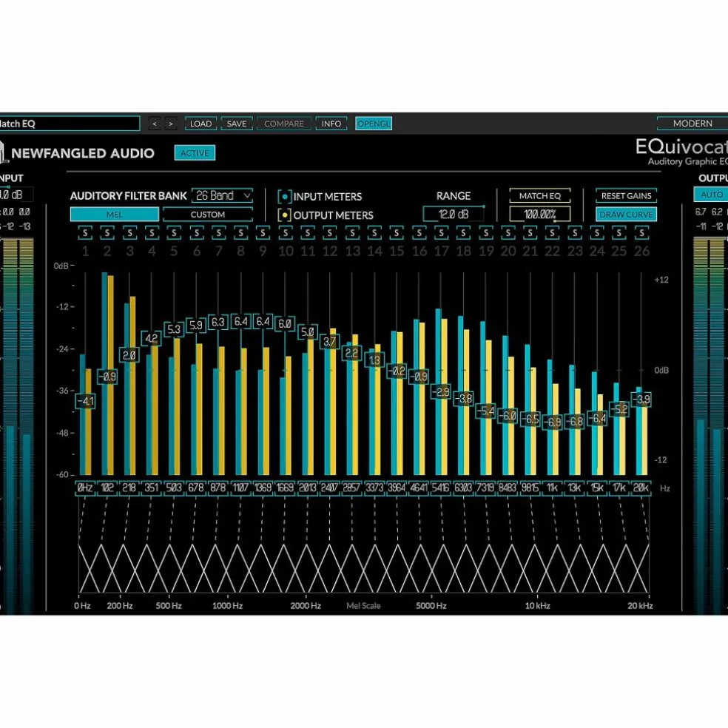The image size is (728, 728).
Task: Click band 4 gain handle showing 4.2
Action: click(x=152, y=338)
